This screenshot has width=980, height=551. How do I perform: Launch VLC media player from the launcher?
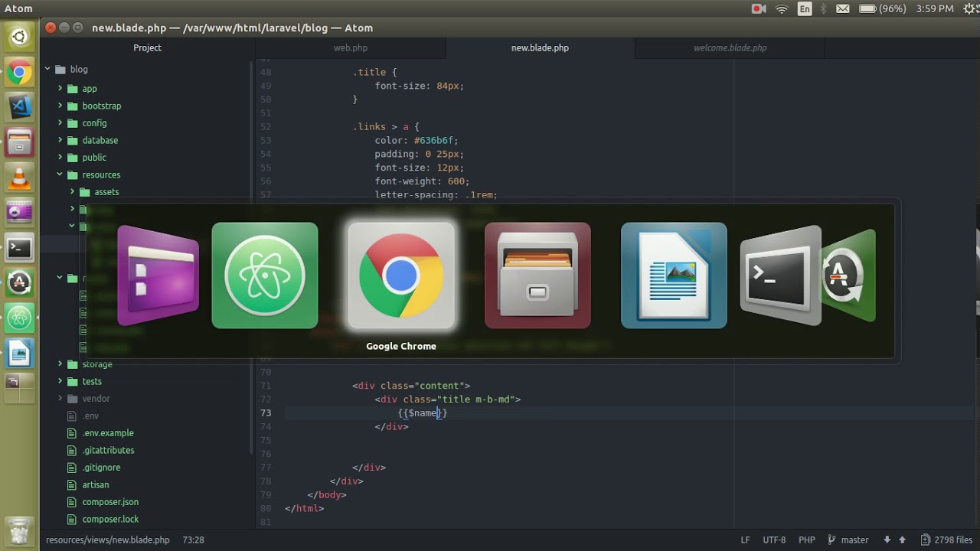click(20, 178)
